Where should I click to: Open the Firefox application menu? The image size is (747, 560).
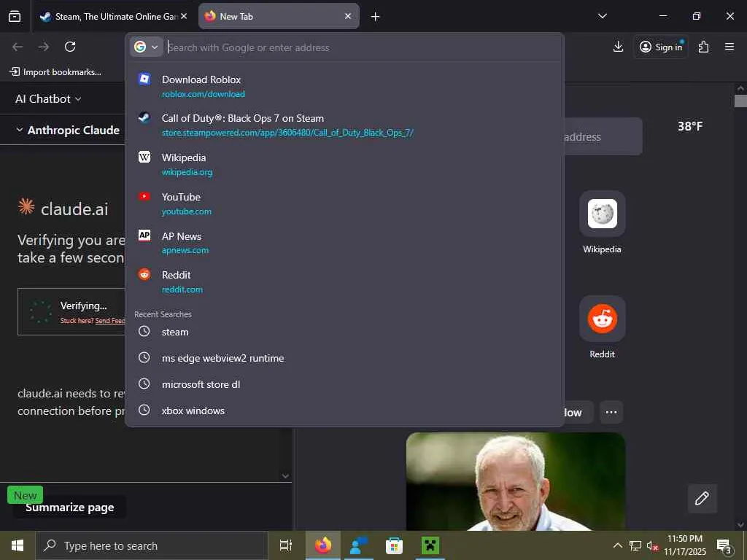pyautogui.click(x=729, y=47)
